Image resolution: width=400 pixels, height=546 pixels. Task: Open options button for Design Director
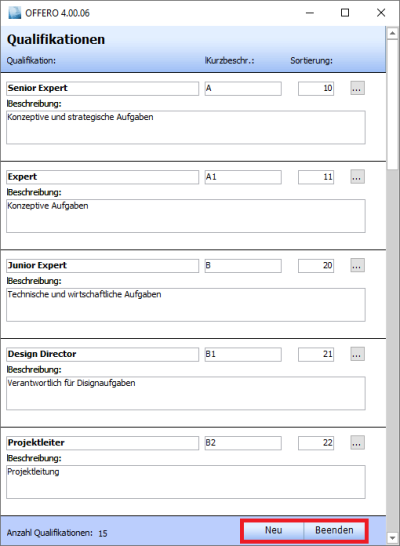pos(357,354)
